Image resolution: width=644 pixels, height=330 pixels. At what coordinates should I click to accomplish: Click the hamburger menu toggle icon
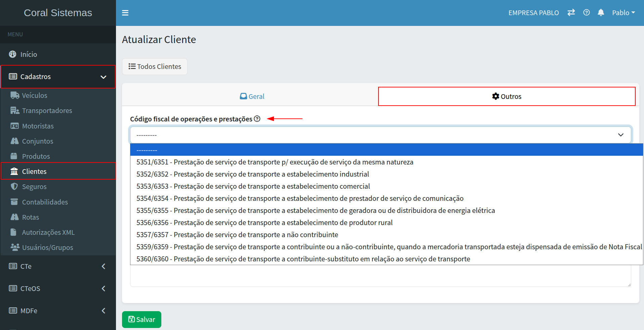[x=125, y=13]
